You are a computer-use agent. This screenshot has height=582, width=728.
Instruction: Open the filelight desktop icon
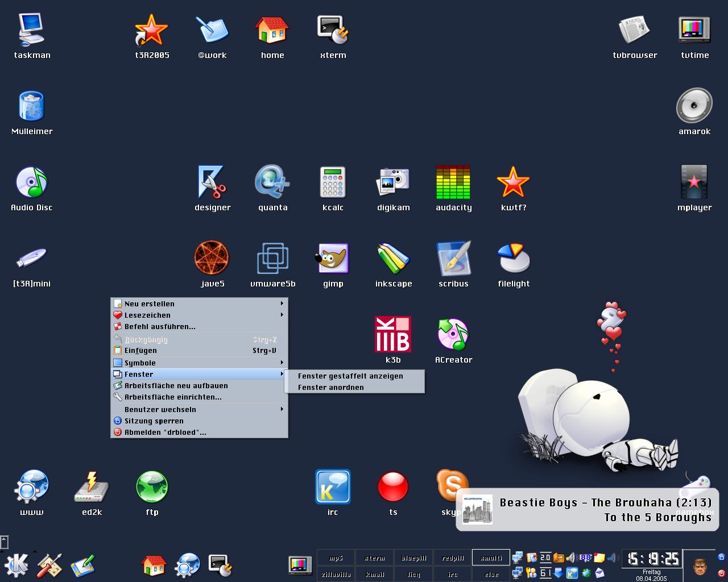click(x=513, y=259)
